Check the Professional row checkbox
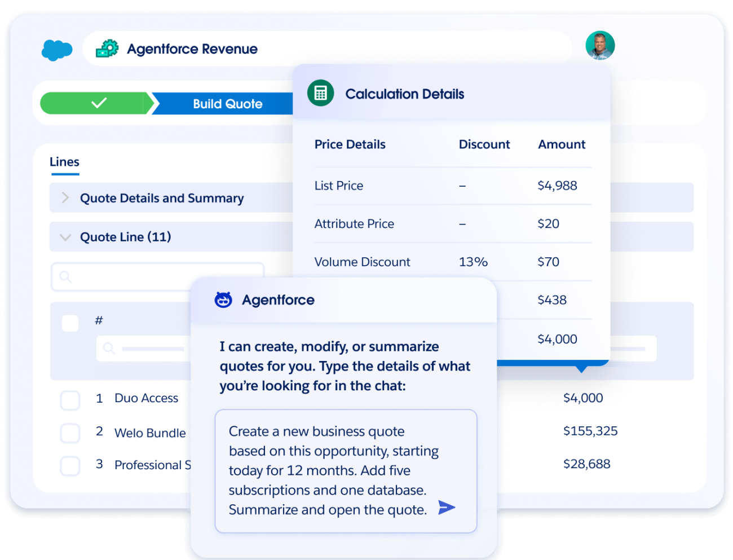This screenshot has height=560, width=733. click(x=70, y=466)
